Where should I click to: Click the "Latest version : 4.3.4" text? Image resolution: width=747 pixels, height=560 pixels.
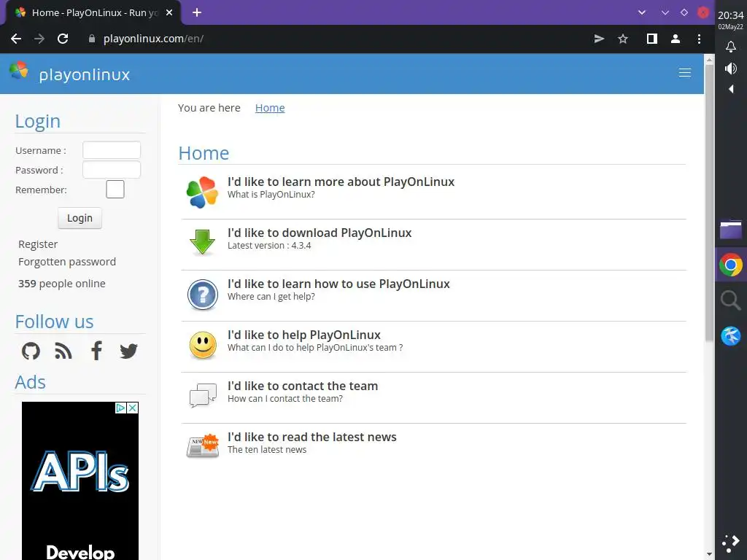coord(269,246)
